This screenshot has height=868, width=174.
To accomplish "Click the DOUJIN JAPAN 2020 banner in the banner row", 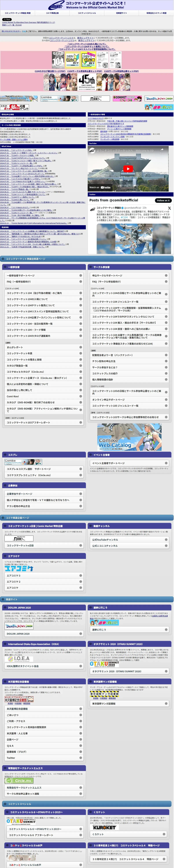I will (x=159, y=98).
